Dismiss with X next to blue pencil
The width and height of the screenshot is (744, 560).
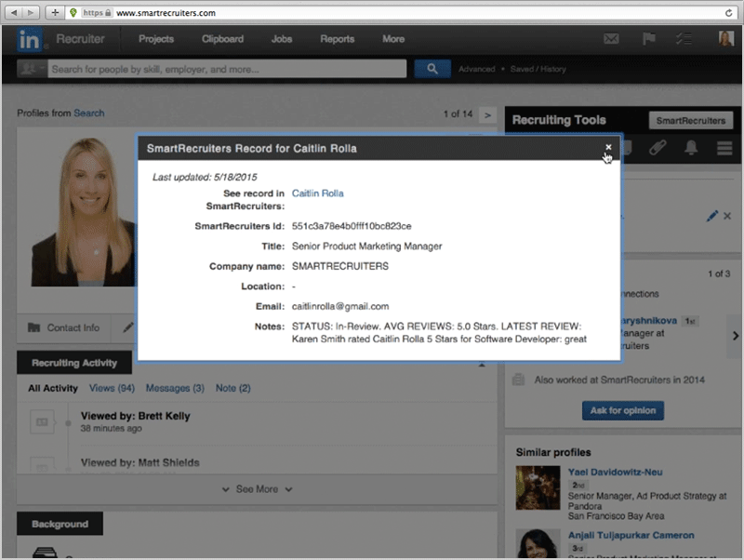(x=727, y=217)
